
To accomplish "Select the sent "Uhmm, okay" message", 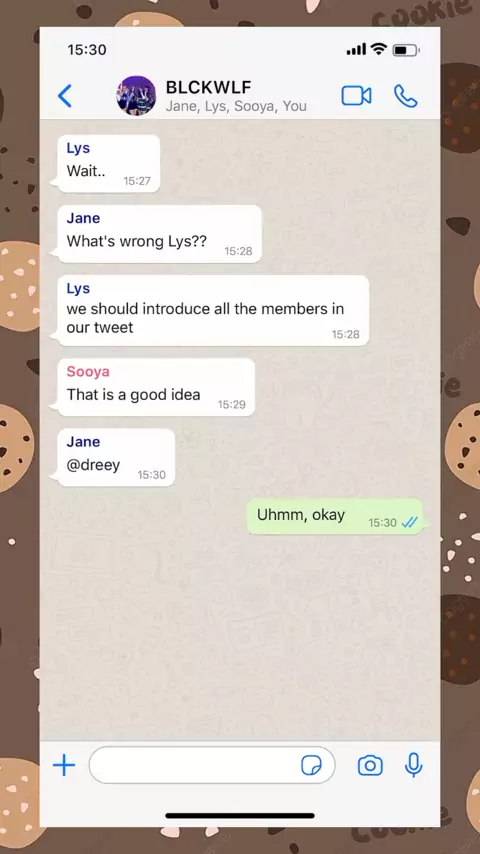I will [x=335, y=516].
